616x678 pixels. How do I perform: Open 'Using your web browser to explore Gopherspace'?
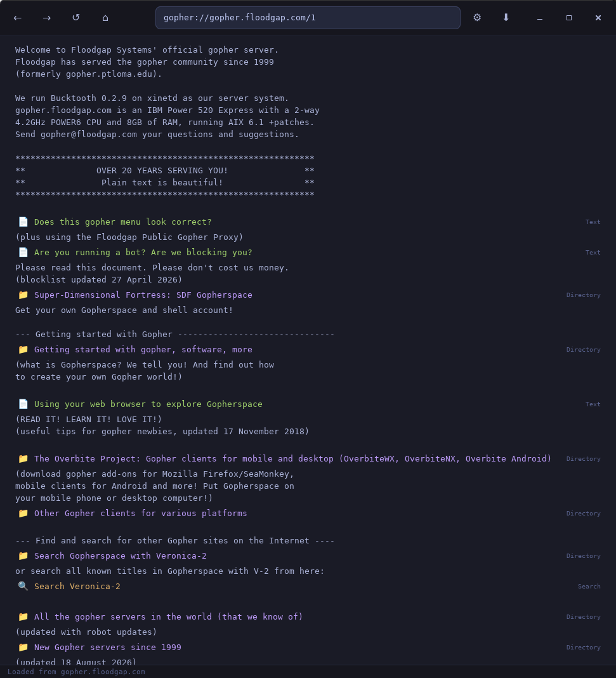148,404
